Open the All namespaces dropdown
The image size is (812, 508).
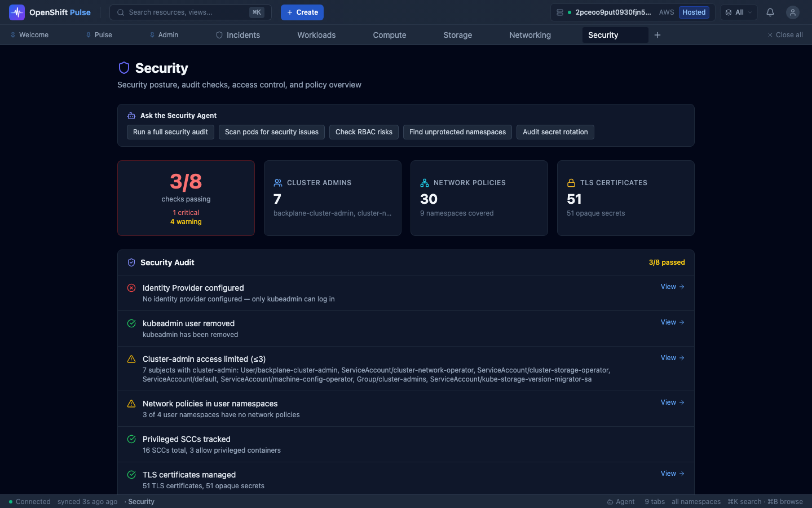pyautogui.click(x=738, y=12)
